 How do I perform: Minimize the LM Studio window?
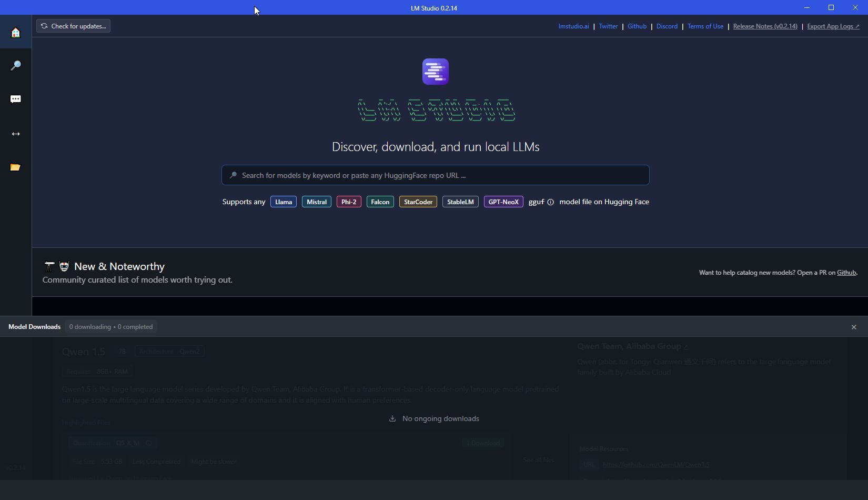807,8
